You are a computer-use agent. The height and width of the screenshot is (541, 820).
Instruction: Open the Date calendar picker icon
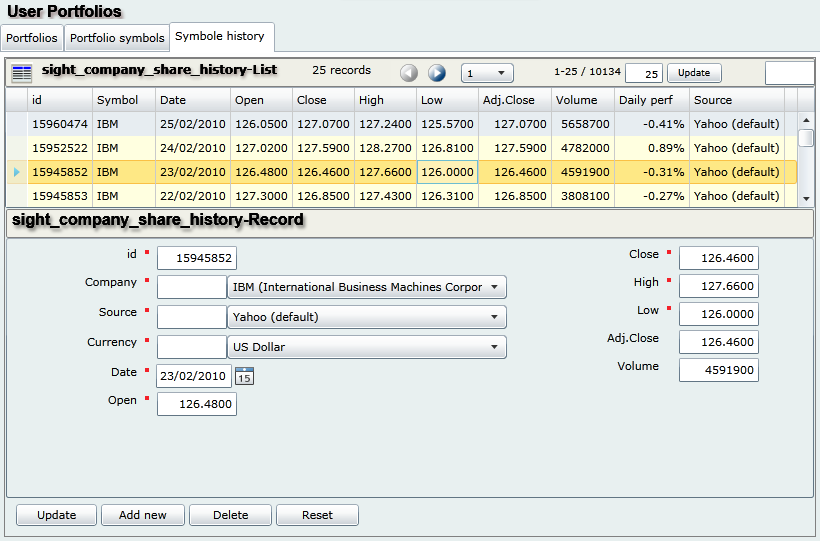tap(244, 376)
